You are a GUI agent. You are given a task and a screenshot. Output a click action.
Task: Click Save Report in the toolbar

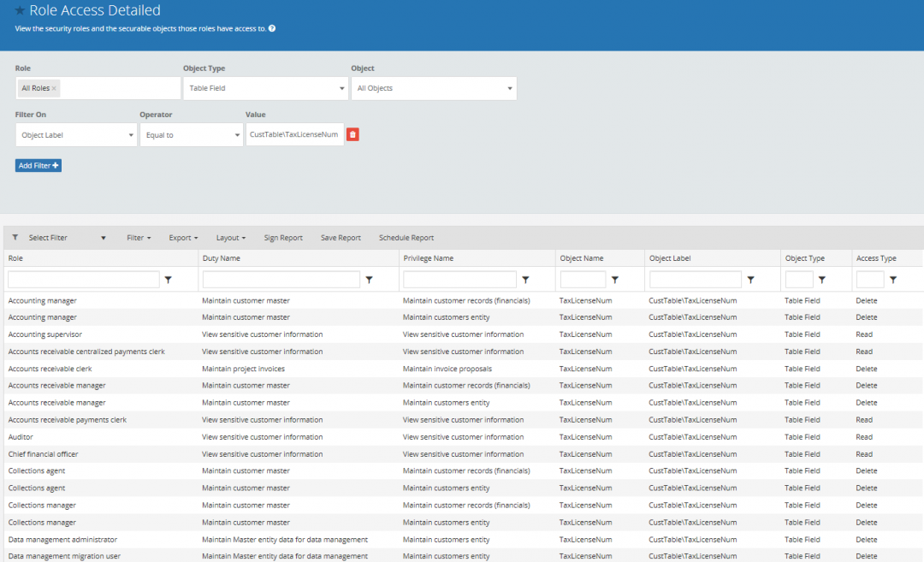pos(341,238)
